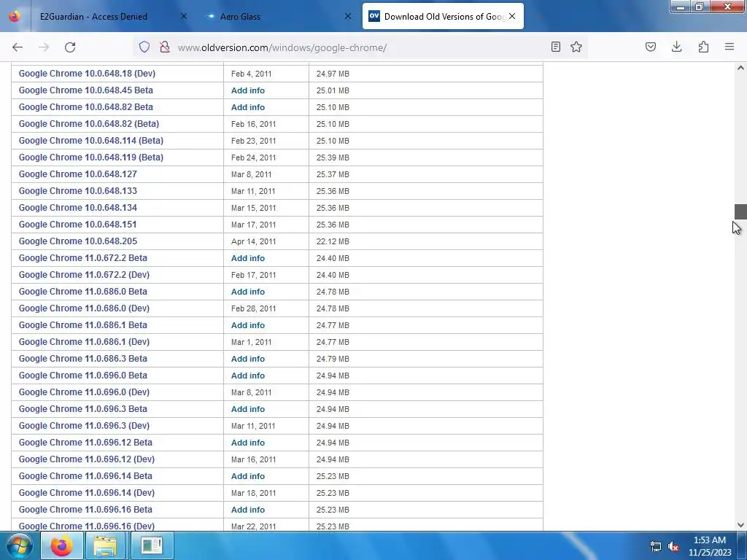Add info for Chrome 10.0.648.45 Beta
This screenshot has width=747, height=560.
tap(248, 90)
